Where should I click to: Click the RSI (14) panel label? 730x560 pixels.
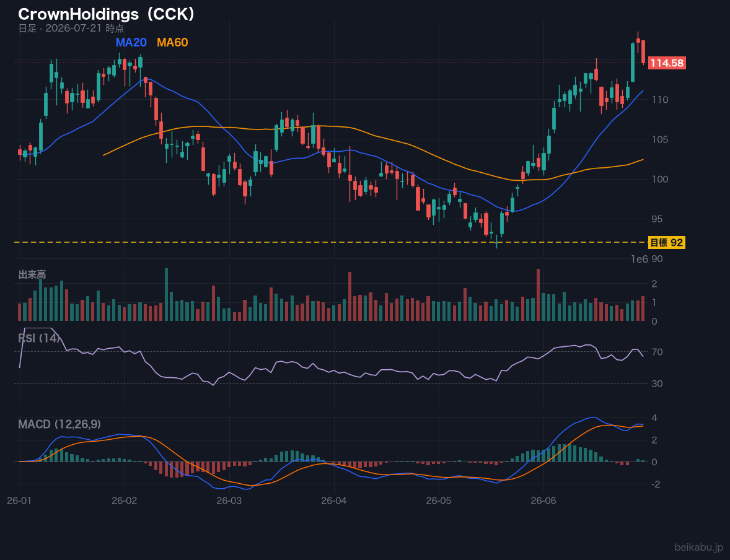point(39,338)
